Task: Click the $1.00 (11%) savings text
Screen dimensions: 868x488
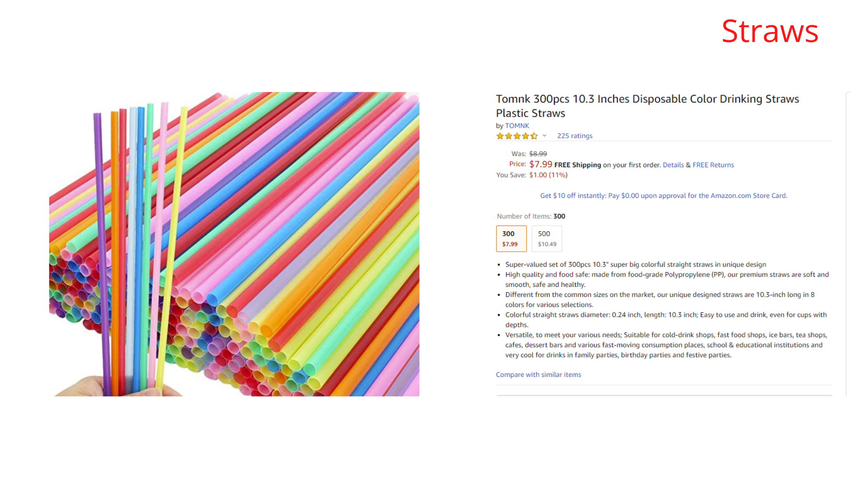Action: tap(548, 175)
